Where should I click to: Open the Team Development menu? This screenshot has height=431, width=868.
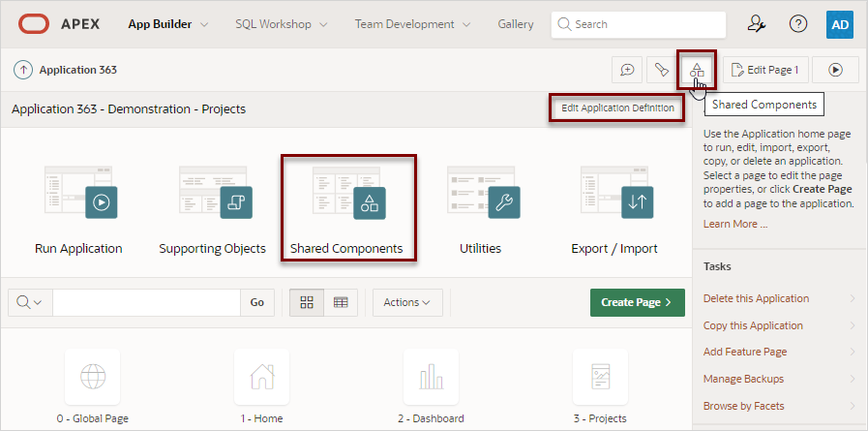[x=412, y=24]
